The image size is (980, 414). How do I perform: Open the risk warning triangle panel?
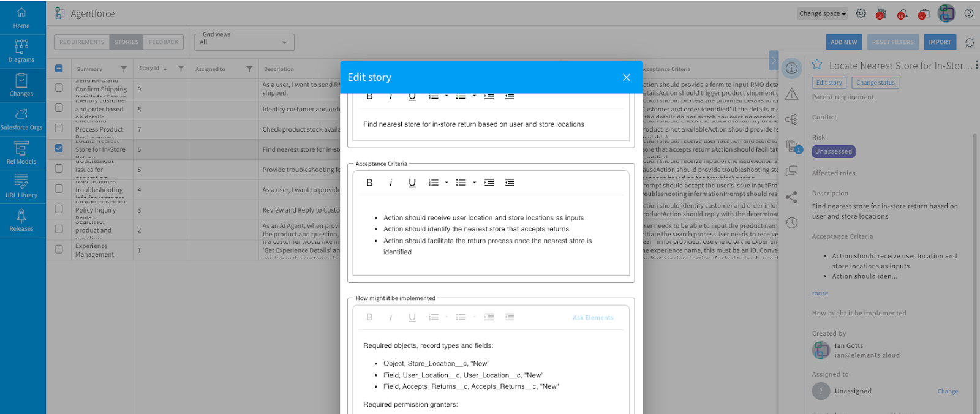click(x=791, y=94)
